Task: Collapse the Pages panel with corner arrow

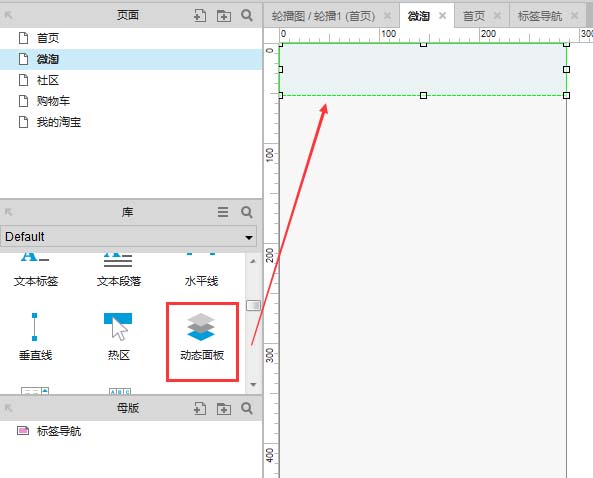Action: [x=8, y=15]
